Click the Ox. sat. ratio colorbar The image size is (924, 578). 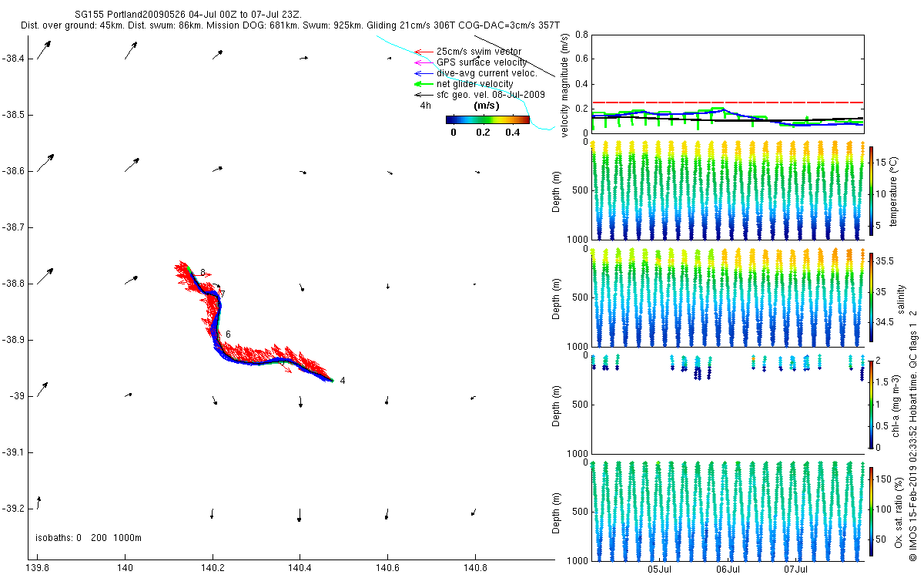[871, 510]
